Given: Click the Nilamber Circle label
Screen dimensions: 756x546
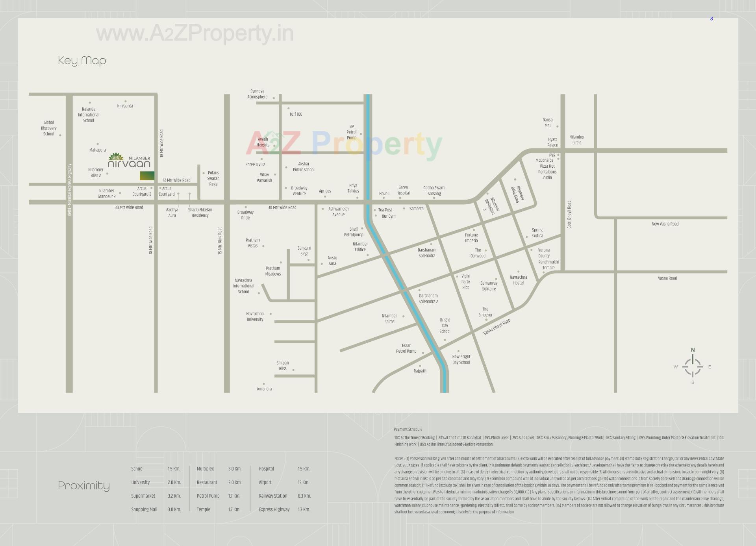Looking at the screenshot, I should [576, 140].
